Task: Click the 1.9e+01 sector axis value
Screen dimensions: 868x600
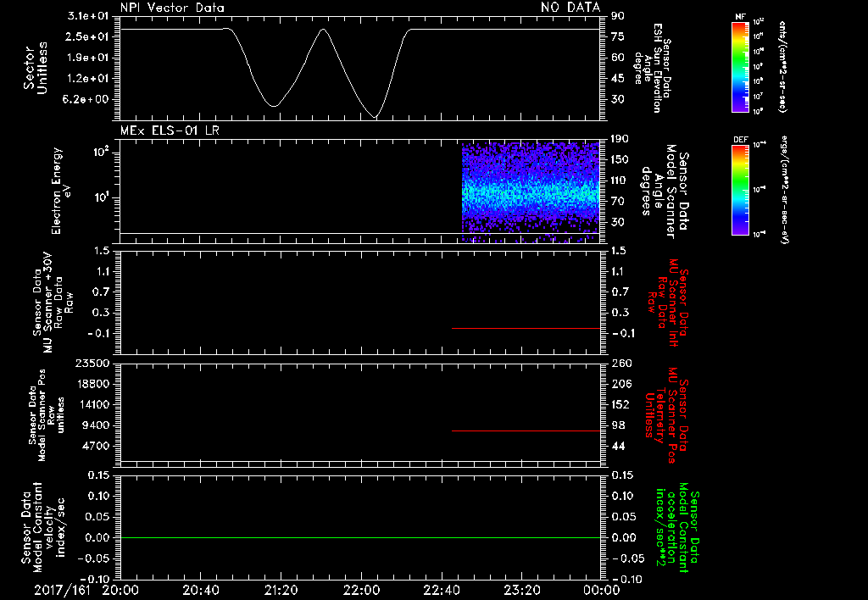Action: pos(88,58)
